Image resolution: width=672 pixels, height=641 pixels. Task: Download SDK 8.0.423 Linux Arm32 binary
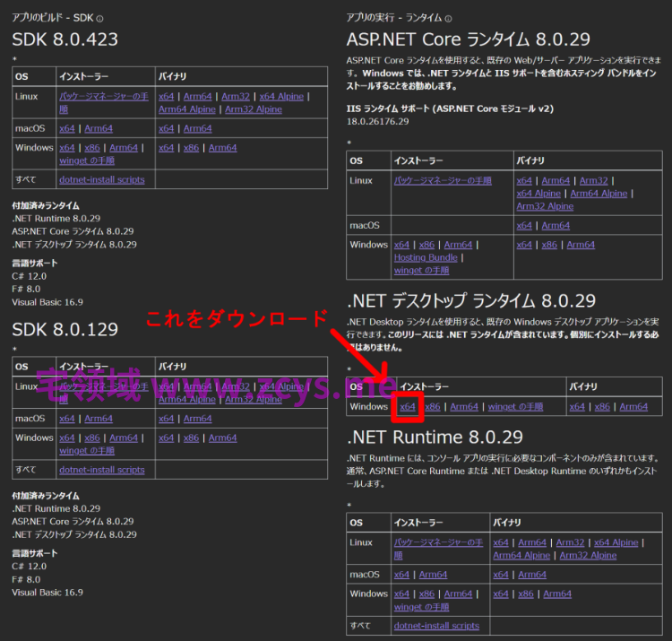[236, 97]
